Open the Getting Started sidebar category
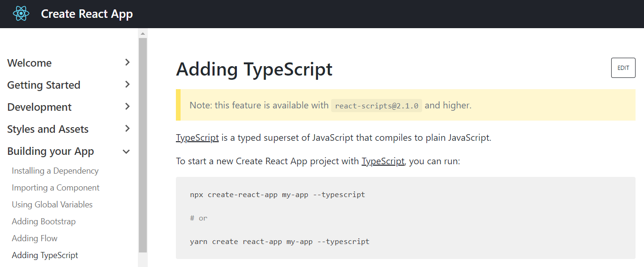Image resolution: width=644 pixels, height=267 pixels. 44,85
